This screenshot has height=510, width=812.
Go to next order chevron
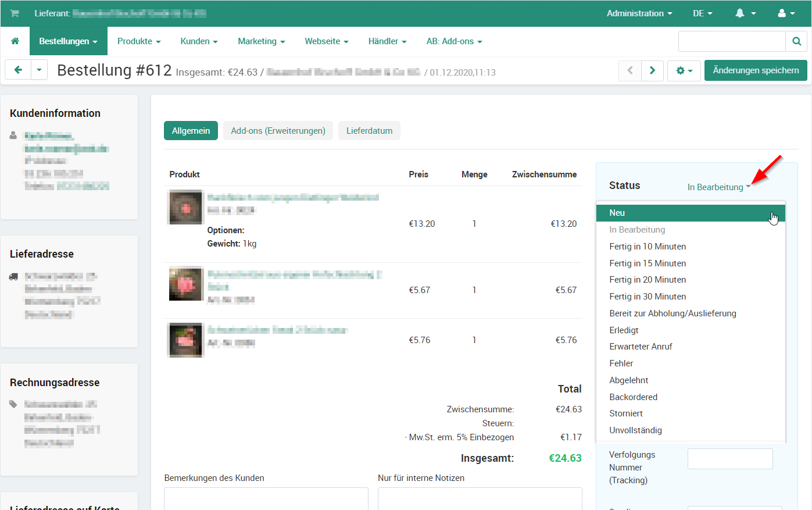(652, 70)
